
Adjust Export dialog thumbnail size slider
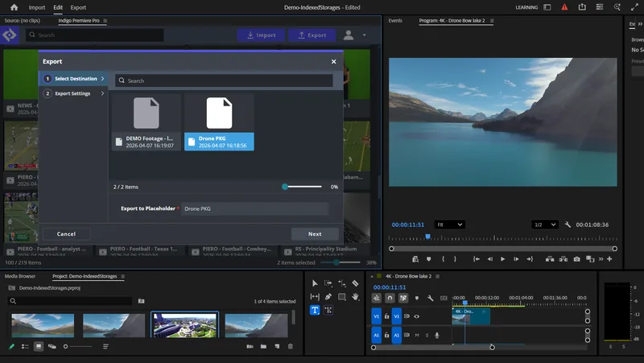(303, 187)
